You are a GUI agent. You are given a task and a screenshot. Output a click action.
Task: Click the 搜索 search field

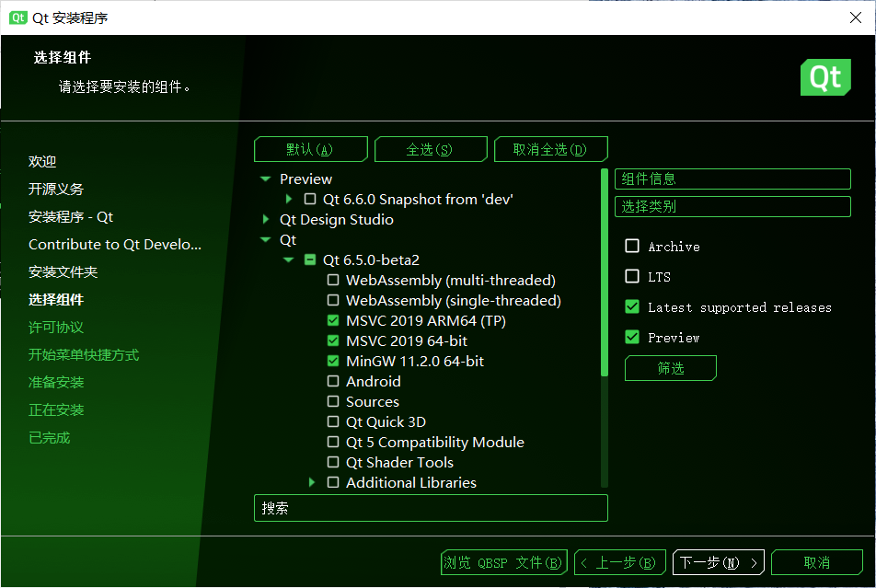(x=431, y=508)
